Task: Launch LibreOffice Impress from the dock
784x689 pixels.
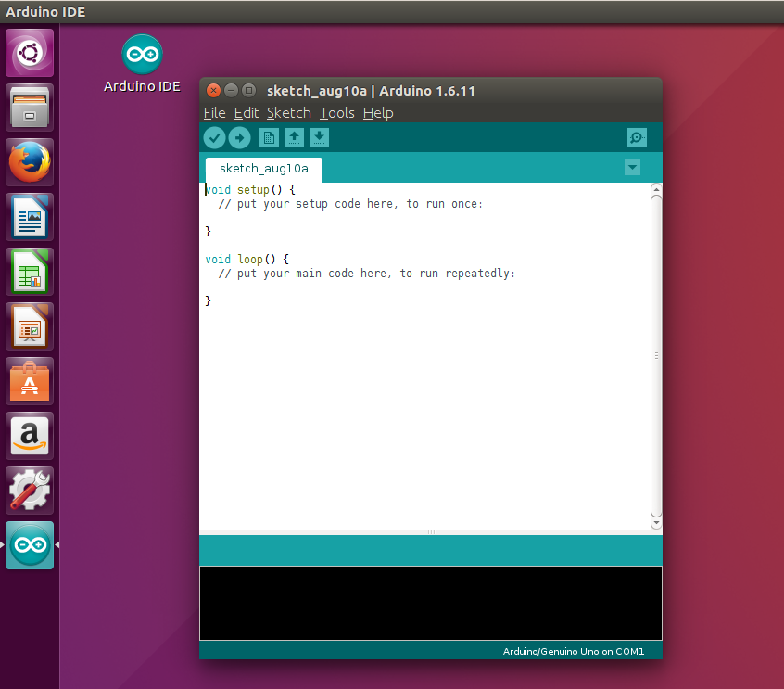Action: (30, 326)
